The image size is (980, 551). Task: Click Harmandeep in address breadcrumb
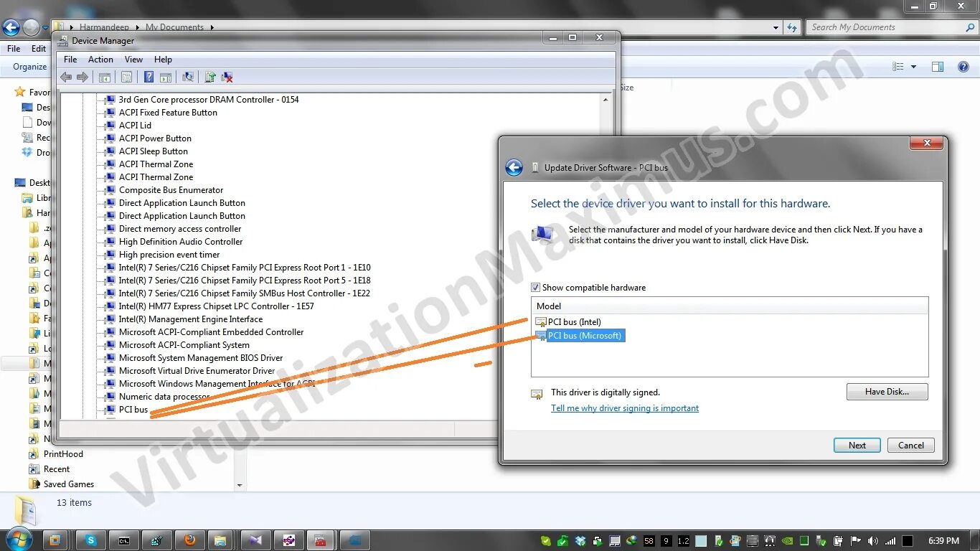[x=104, y=27]
